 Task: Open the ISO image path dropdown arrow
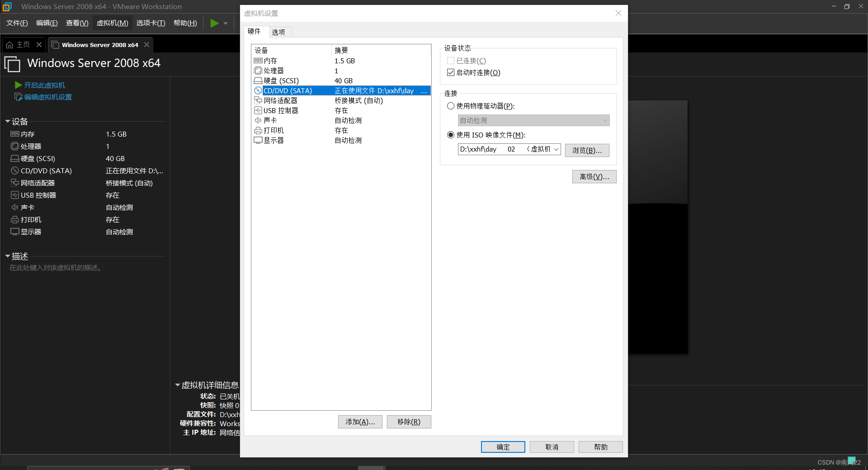(556, 149)
